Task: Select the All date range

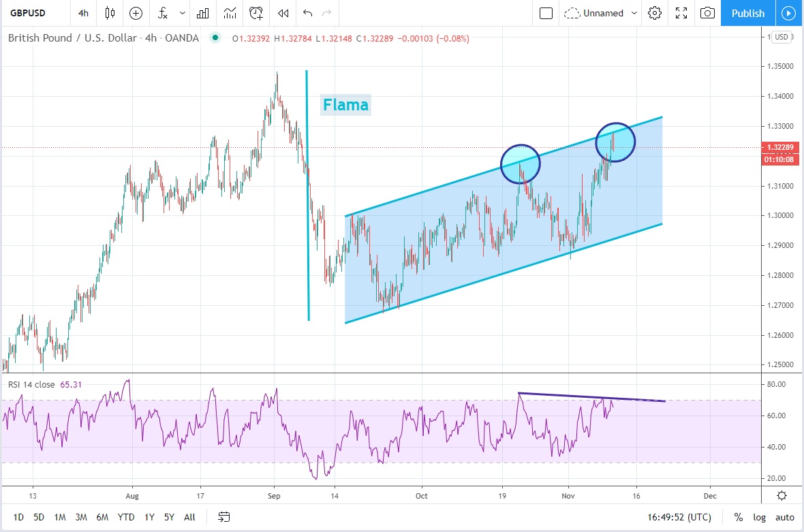Action: click(189, 517)
